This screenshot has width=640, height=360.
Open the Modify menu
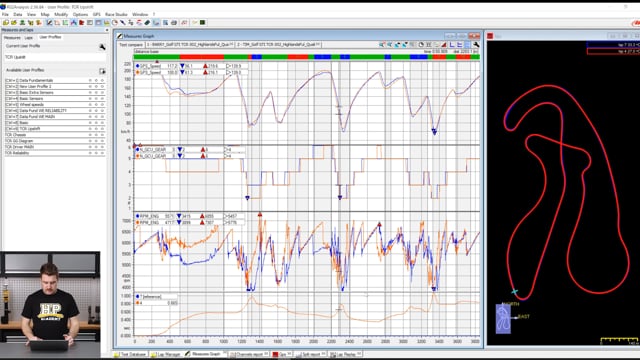[x=61, y=14]
